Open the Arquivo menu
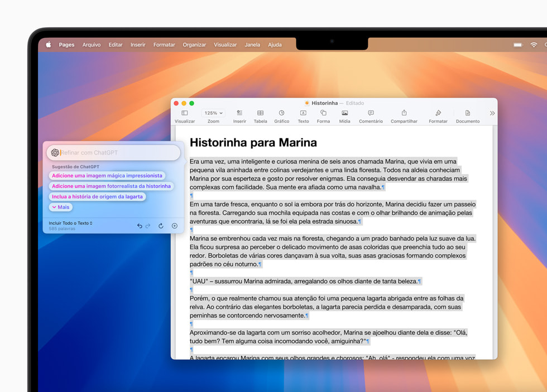 pos(92,45)
